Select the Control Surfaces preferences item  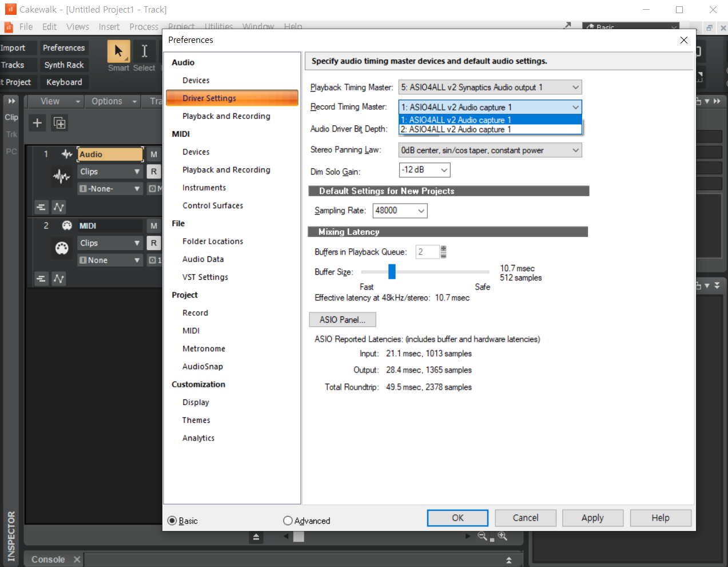pyautogui.click(x=213, y=205)
